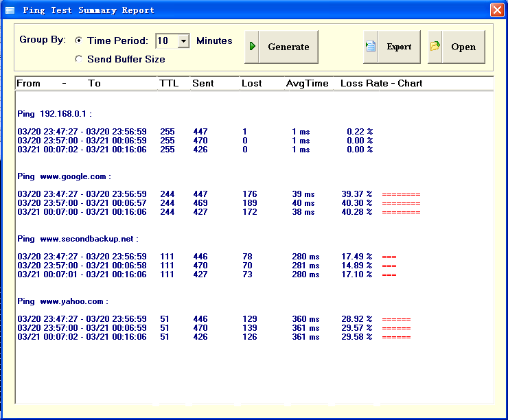Click the red loss bar for 39.37 %
508x420 pixels.
click(x=401, y=194)
